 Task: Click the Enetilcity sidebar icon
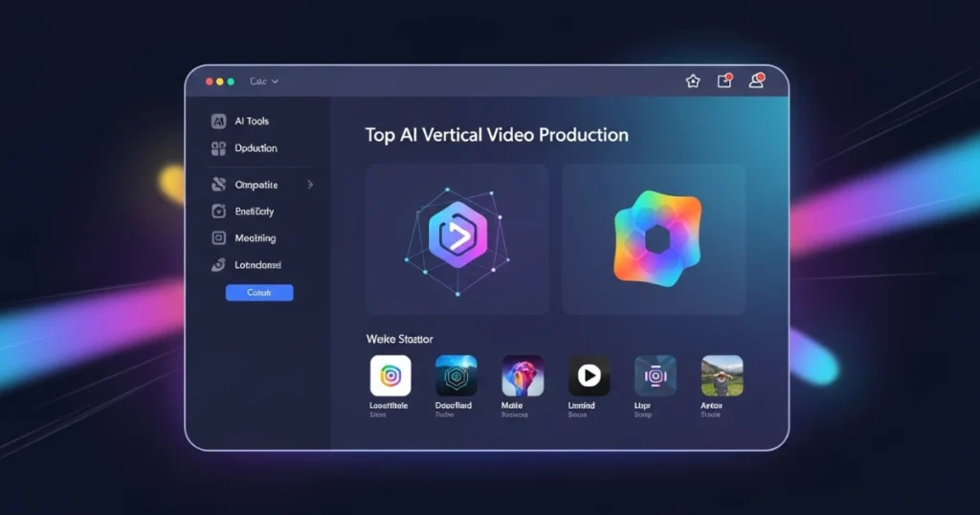tap(218, 212)
